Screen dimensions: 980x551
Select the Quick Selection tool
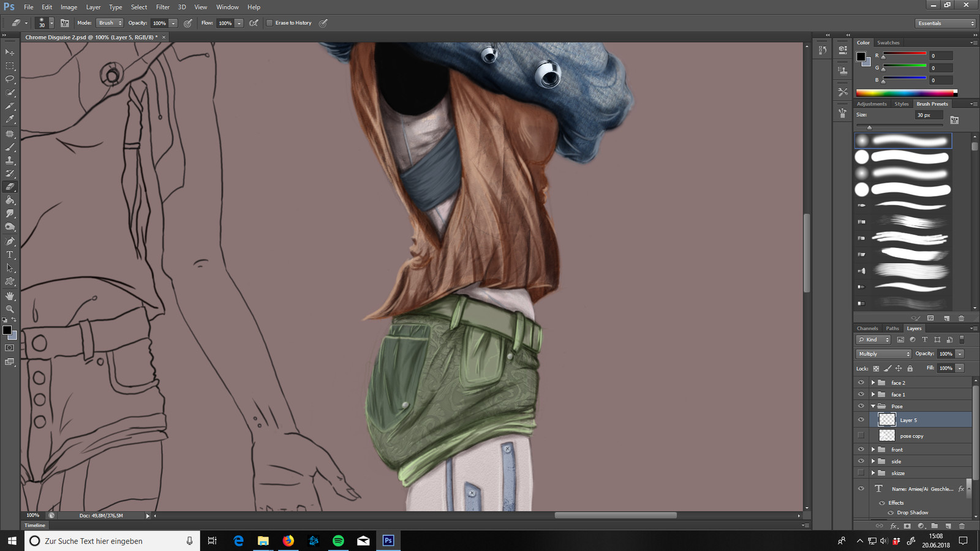click(x=10, y=93)
